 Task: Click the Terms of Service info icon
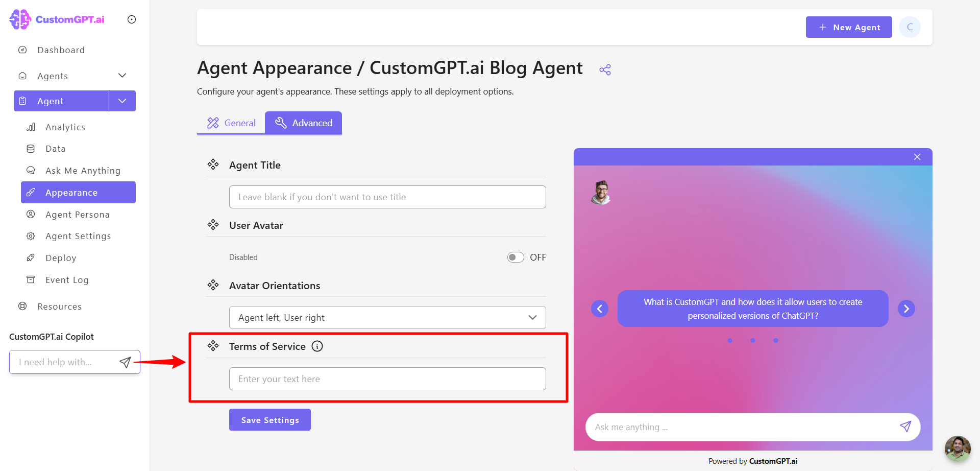[x=317, y=346]
